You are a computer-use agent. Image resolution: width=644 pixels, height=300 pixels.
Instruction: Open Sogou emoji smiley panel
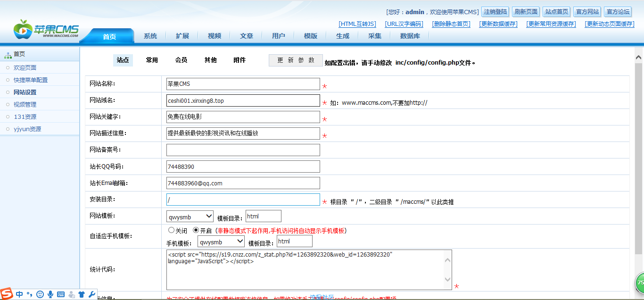point(40,294)
